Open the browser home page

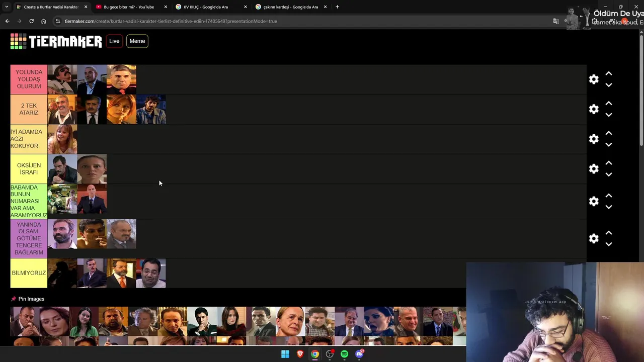click(x=43, y=21)
